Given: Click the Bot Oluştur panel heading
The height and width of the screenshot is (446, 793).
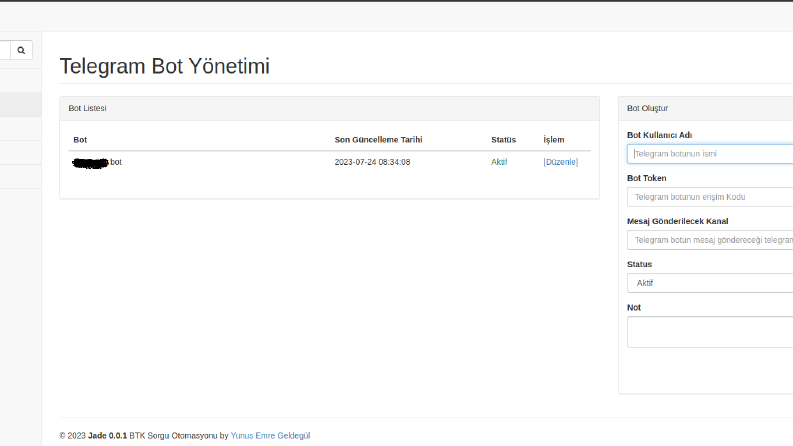Looking at the screenshot, I should pyautogui.click(x=647, y=108).
